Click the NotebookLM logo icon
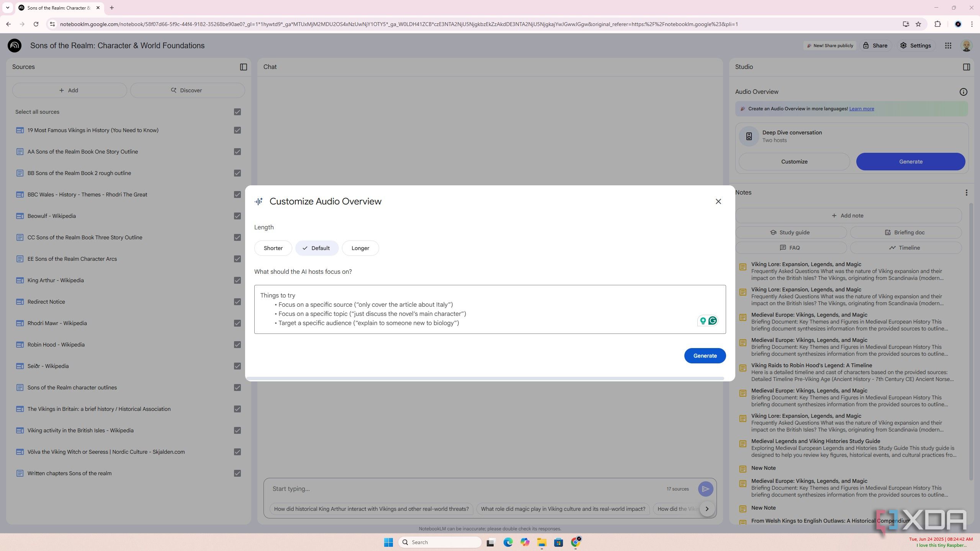The image size is (980, 551). point(15,46)
